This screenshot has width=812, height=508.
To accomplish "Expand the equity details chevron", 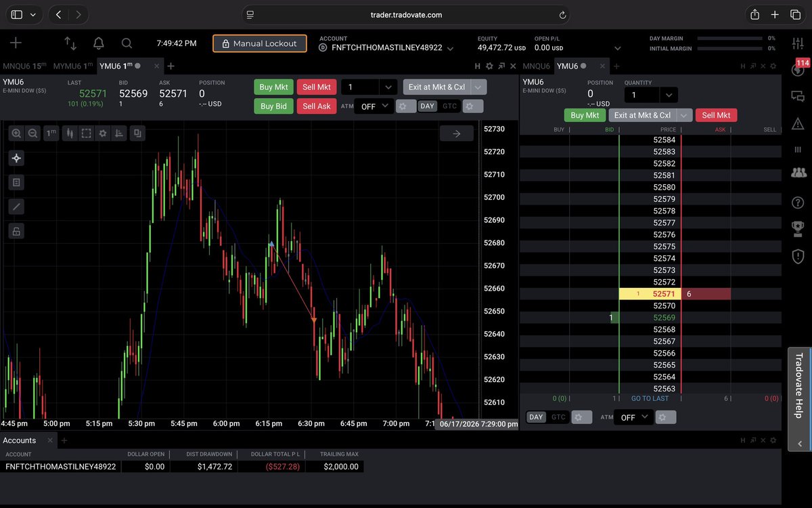I will pos(616,49).
